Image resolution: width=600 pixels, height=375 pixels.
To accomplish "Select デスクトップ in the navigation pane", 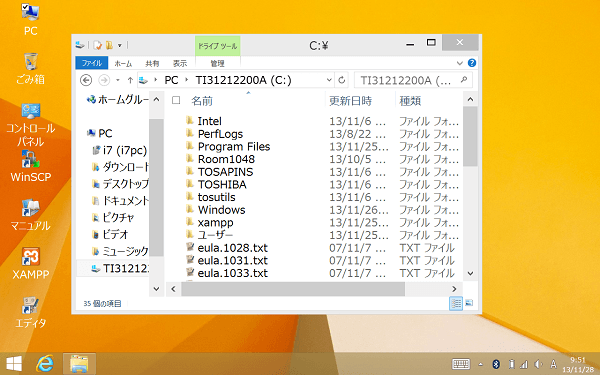I will click(x=120, y=184).
